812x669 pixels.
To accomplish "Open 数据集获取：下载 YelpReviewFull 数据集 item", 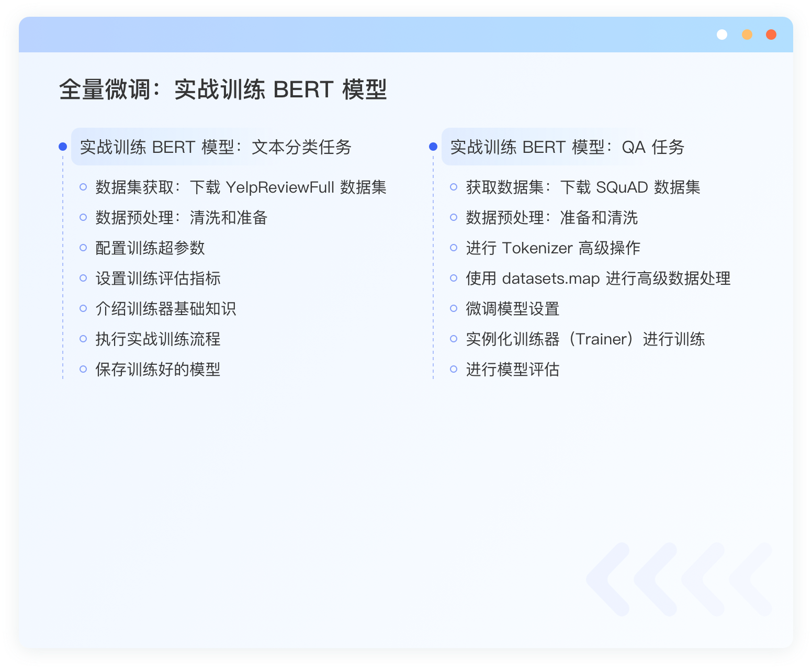I will click(241, 187).
